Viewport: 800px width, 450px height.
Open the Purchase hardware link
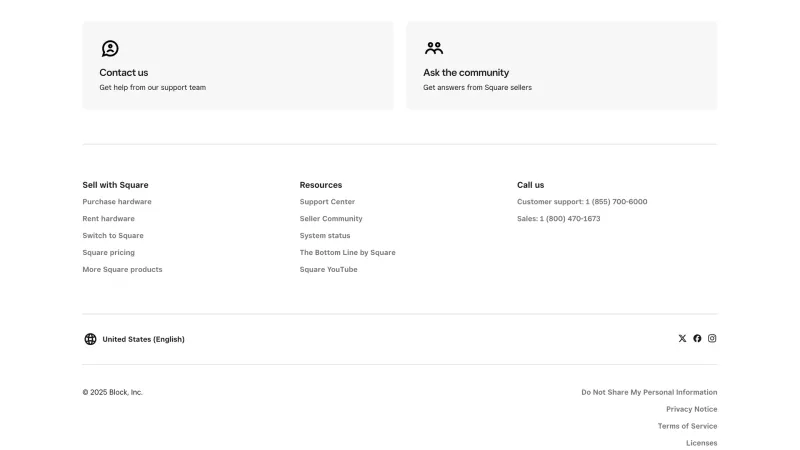point(117,202)
